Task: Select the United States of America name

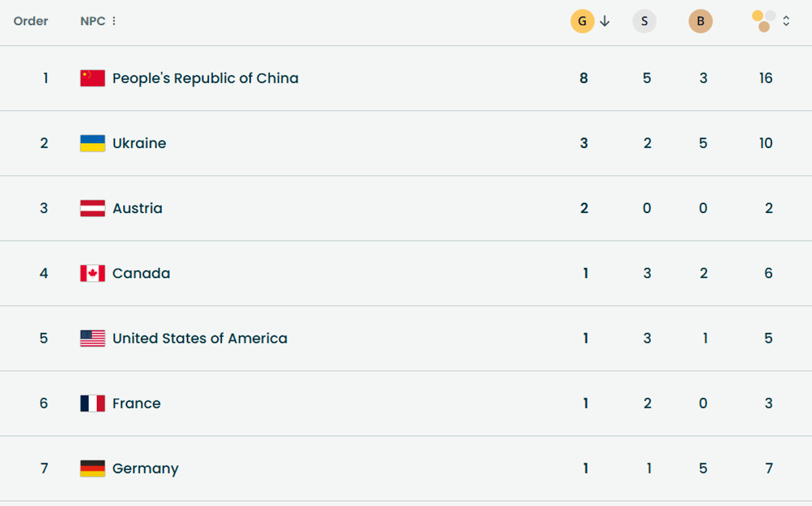Action: (200, 338)
